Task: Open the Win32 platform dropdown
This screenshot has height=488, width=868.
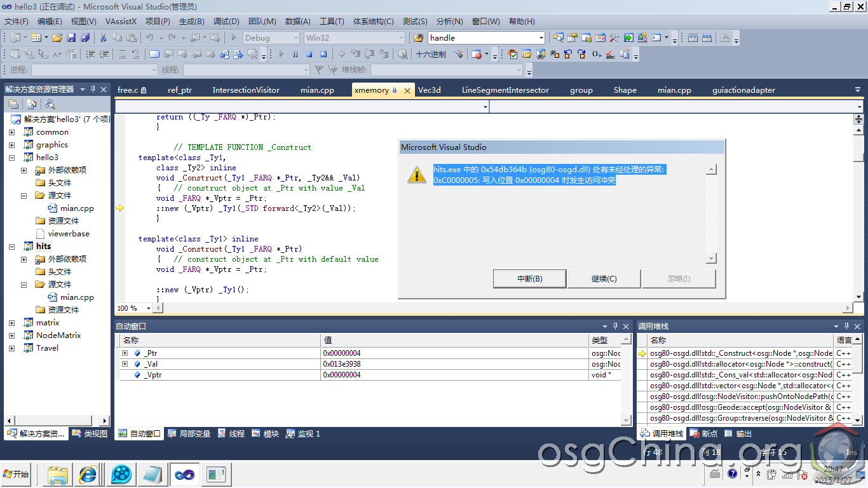Action: coord(401,38)
